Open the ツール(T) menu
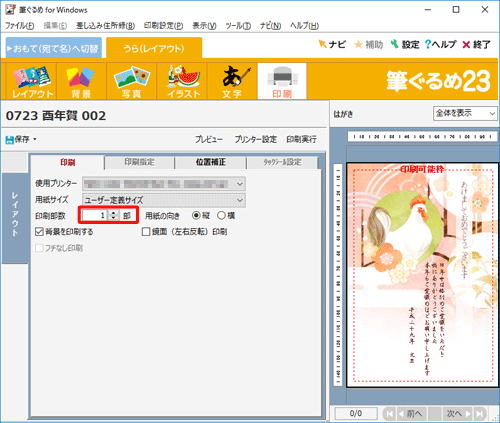The image size is (500, 423). [x=238, y=26]
